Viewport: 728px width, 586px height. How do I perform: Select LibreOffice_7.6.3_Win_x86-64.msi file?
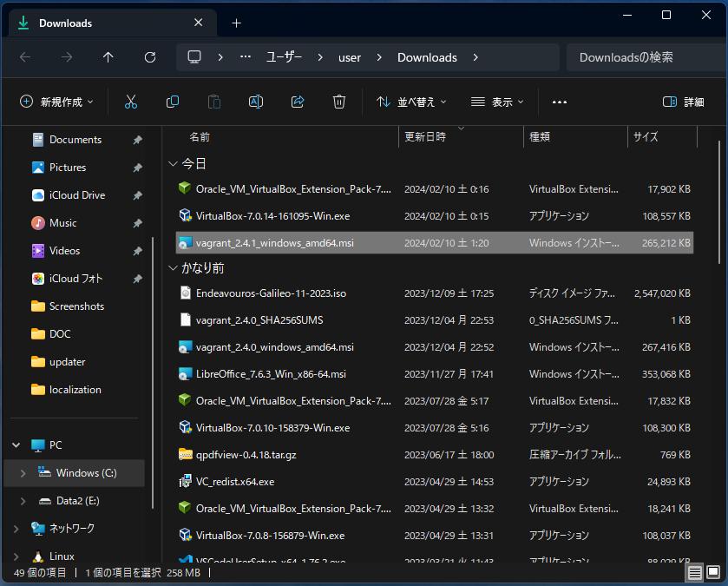coord(435,374)
